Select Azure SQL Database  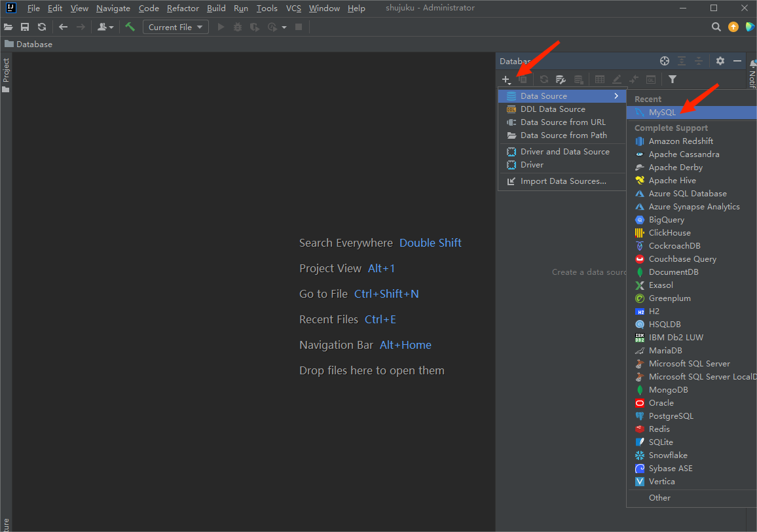click(692, 193)
